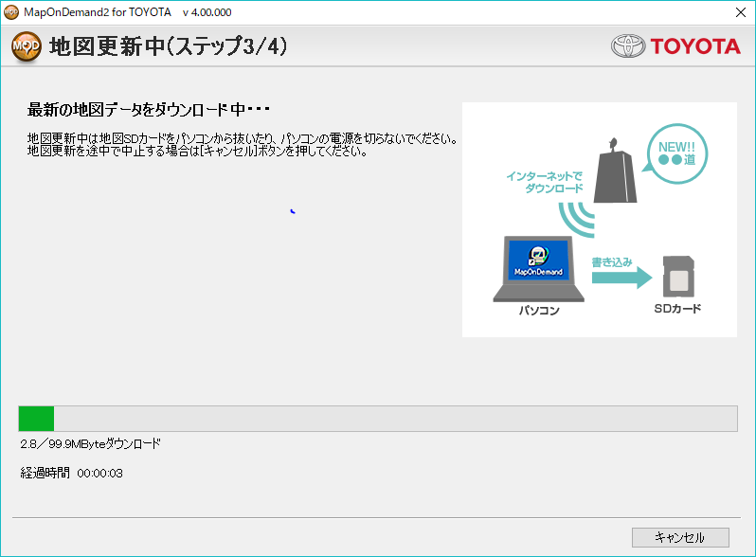Viewport: 756px width, 557px height.
Task: Click the grey server building illustration
Action: pyautogui.click(x=615, y=171)
